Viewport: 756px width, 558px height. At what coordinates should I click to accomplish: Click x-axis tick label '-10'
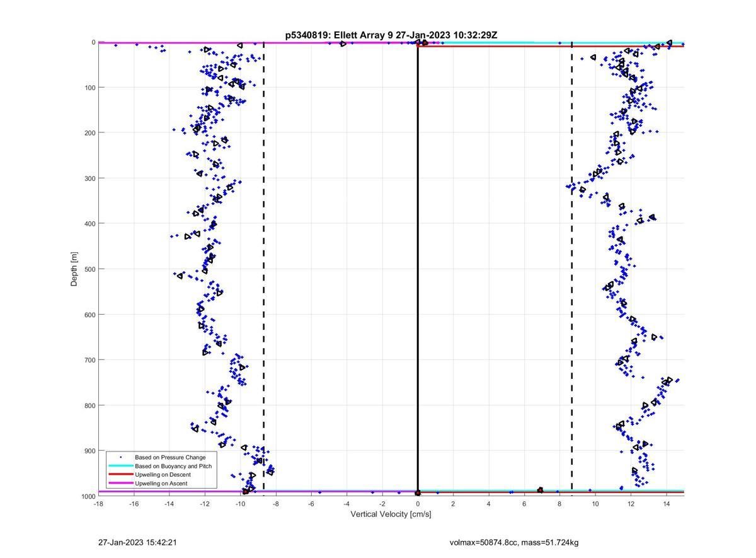(240, 504)
